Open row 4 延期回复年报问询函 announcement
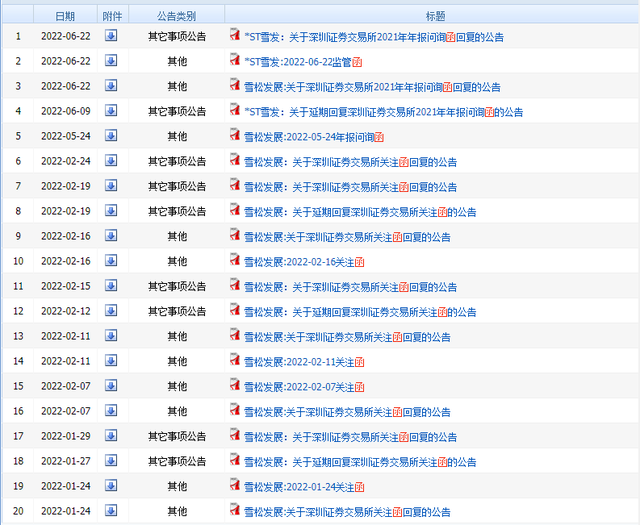This screenshot has width=640, height=525. click(x=384, y=112)
